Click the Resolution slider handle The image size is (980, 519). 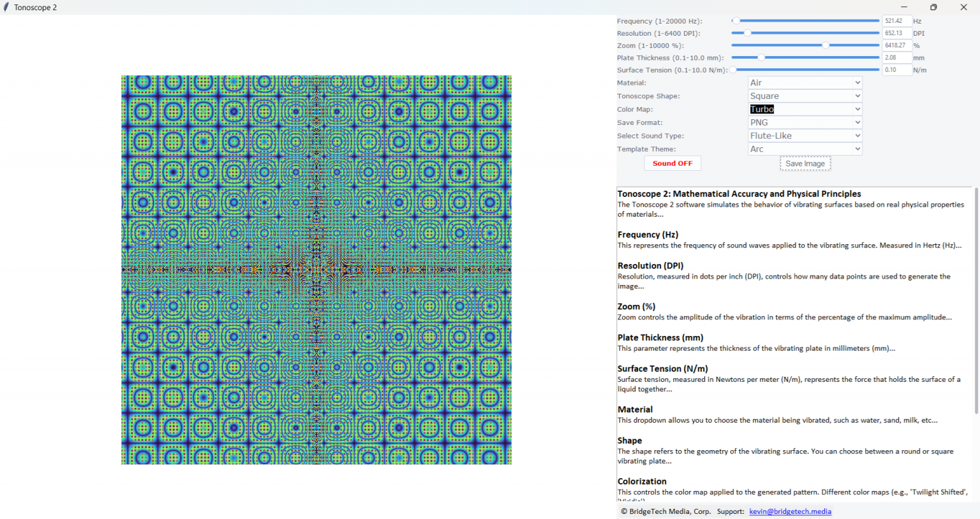tap(748, 33)
